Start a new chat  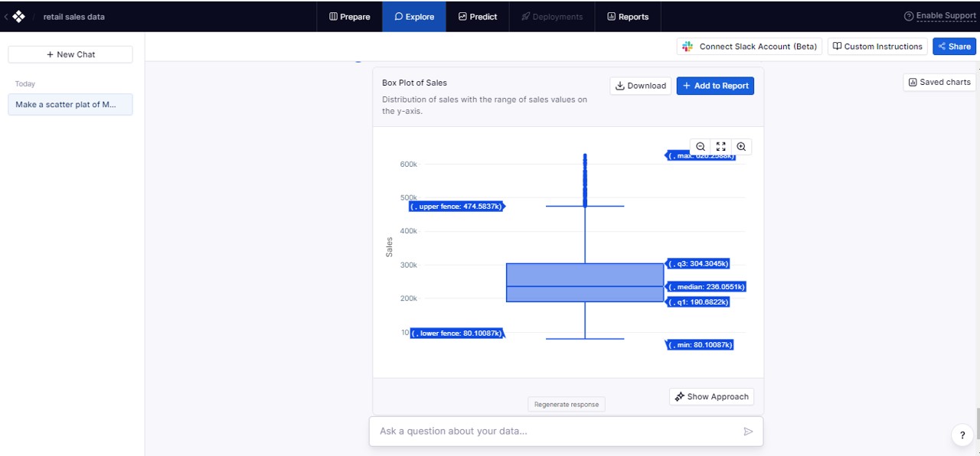point(70,54)
